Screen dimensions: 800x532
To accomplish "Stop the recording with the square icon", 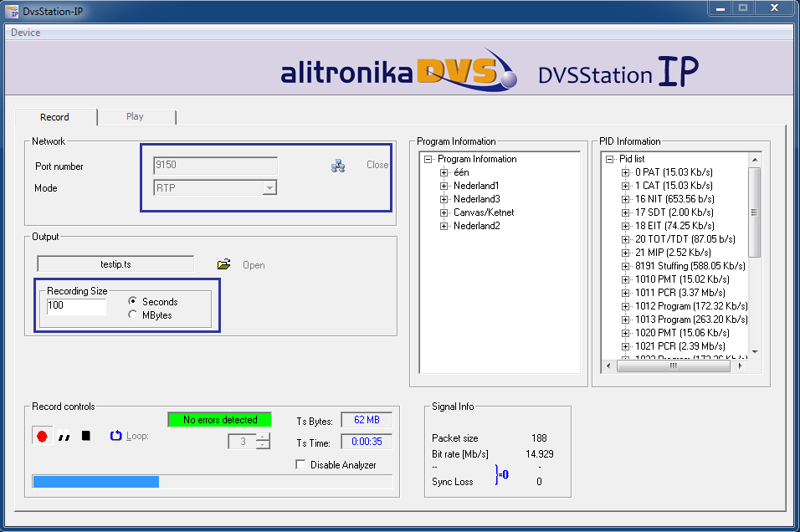I will pos(85,436).
